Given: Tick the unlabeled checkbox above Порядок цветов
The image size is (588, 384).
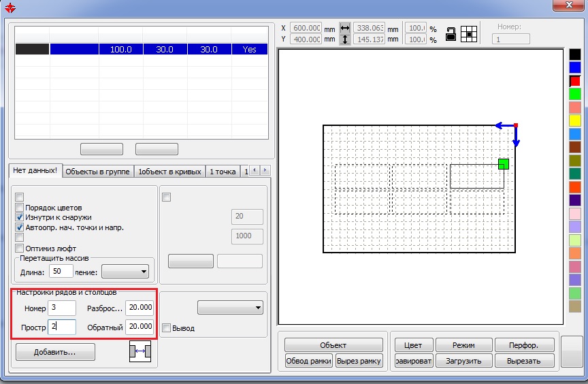Looking at the screenshot, I should (x=20, y=197).
